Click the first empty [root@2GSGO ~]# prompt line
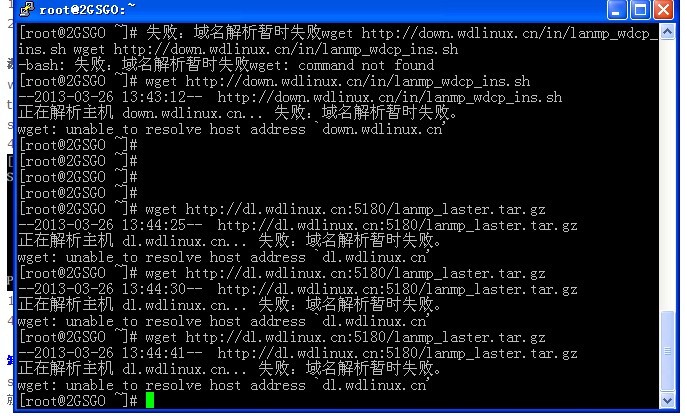Viewport: 685px width, 416px height. click(78, 145)
